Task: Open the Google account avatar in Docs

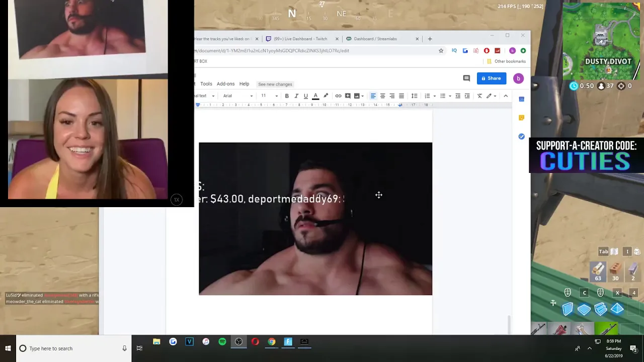Action: (518, 78)
